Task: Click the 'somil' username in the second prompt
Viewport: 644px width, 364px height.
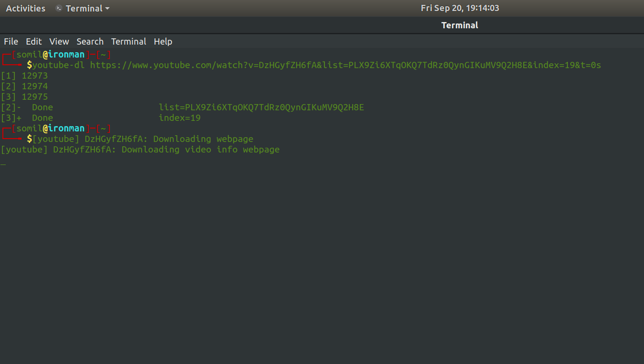Action: (x=29, y=129)
